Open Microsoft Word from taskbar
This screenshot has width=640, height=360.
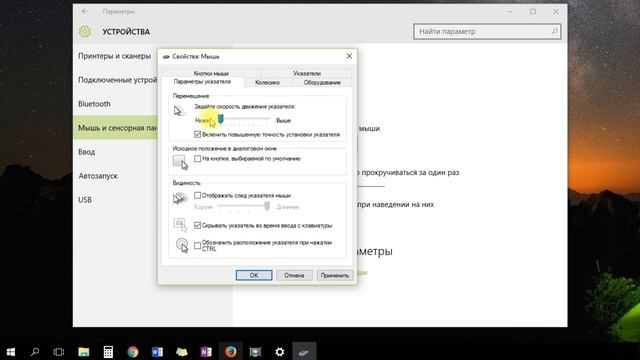[157, 351]
